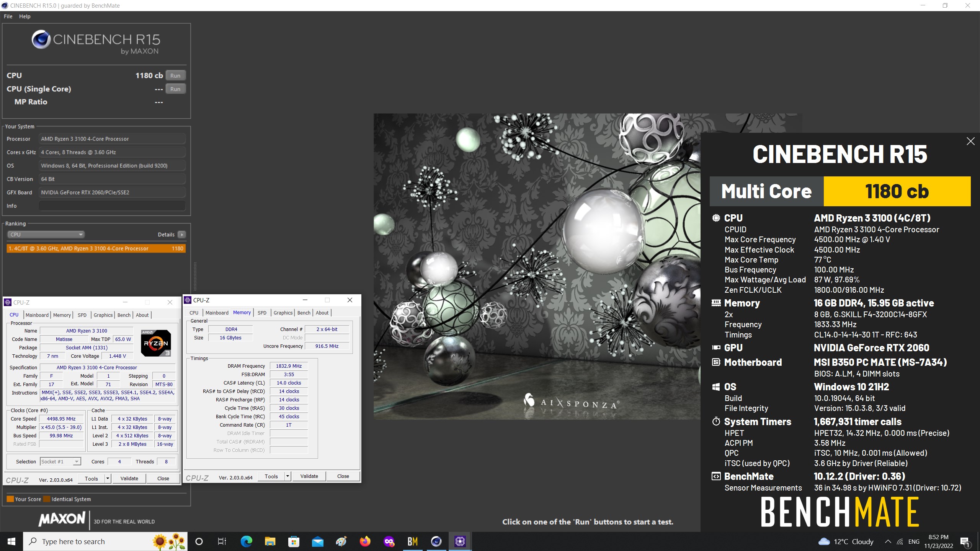
Task: Expand Tools dropdown arrow in left CPU-Z
Action: [x=108, y=479]
